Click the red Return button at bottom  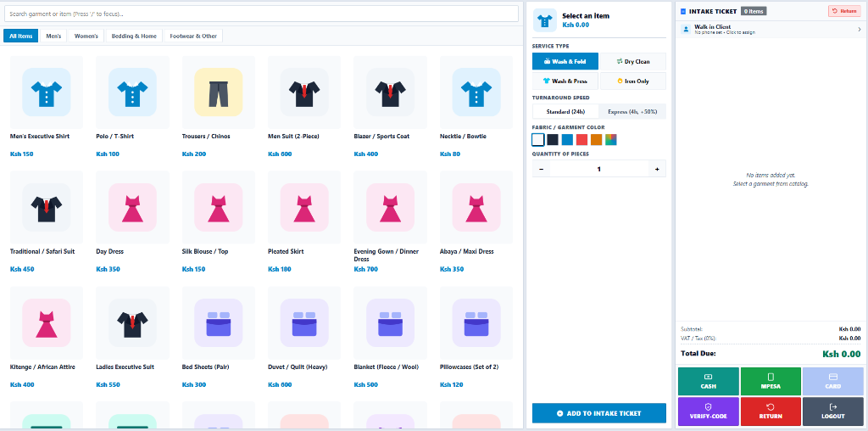coord(771,411)
